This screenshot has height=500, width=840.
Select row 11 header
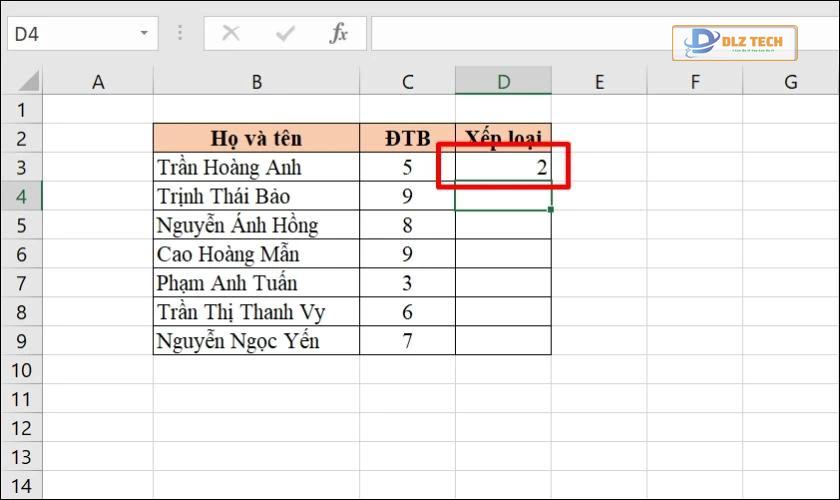tap(21, 399)
